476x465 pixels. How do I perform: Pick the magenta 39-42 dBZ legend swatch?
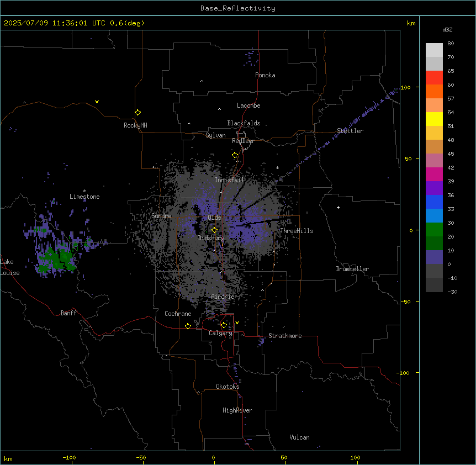[x=434, y=174]
